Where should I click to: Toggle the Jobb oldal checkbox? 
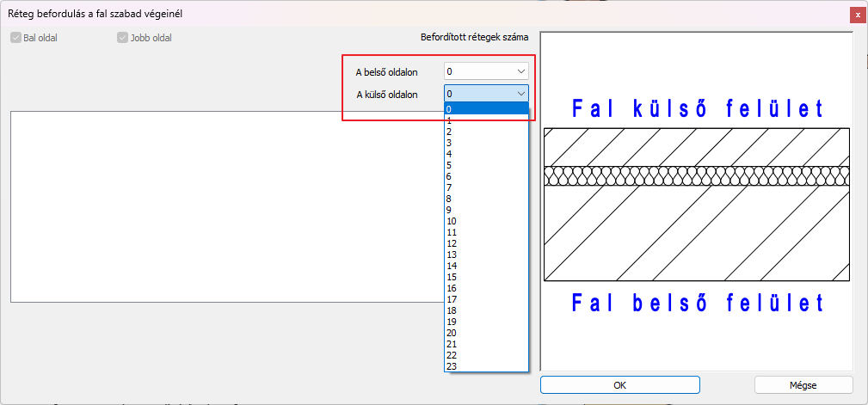click(123, 38)
